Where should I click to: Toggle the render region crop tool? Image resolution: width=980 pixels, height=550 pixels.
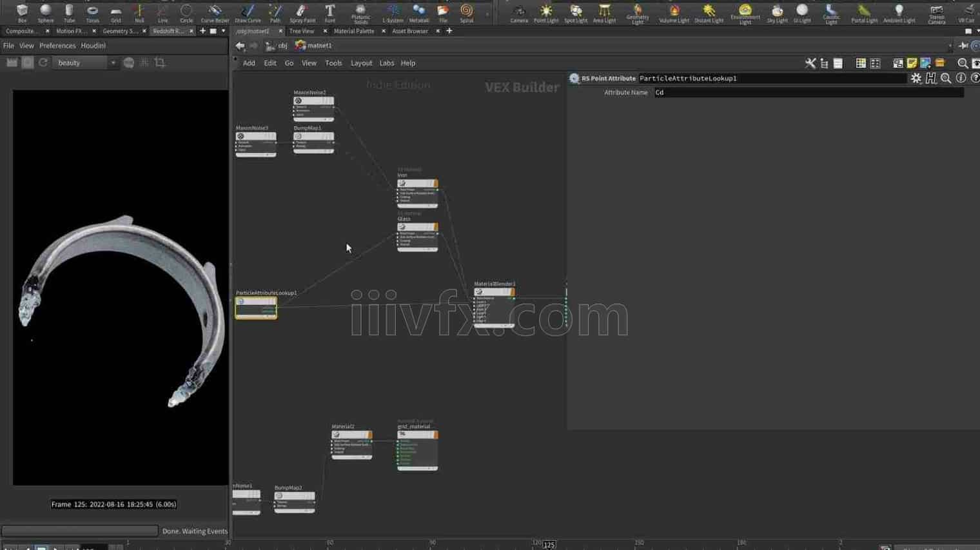[x=160, y=63]
